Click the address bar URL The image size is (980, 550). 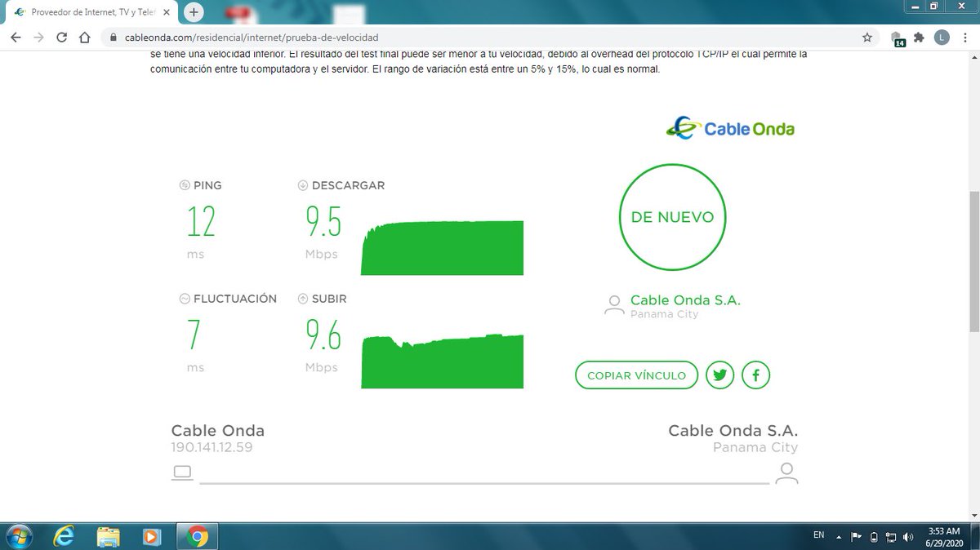pos(252,38)
